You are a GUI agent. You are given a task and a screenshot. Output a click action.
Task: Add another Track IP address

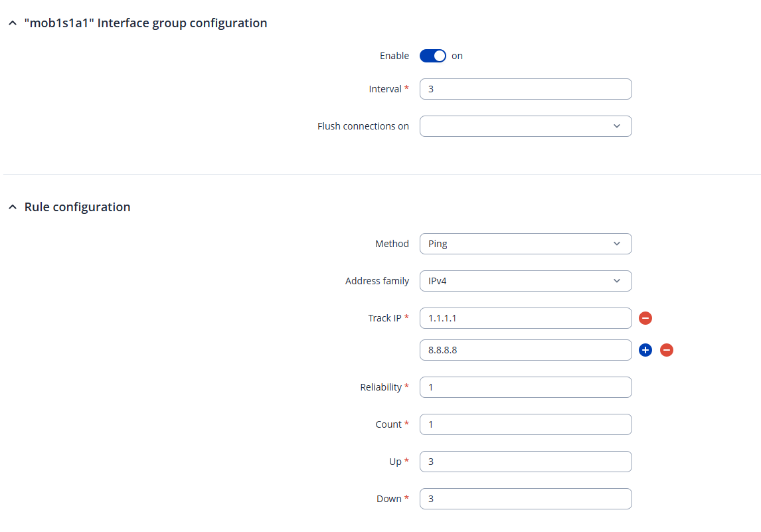coord(645,350)
